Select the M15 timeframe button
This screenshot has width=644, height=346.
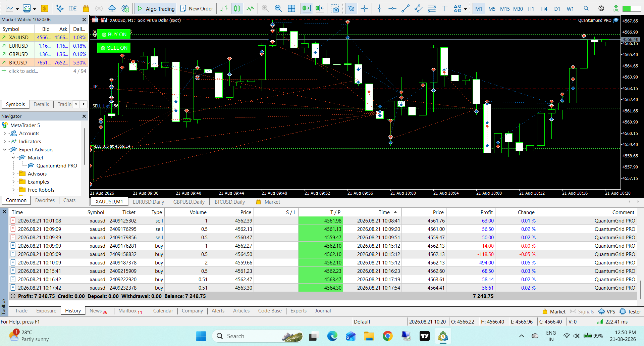505,9
